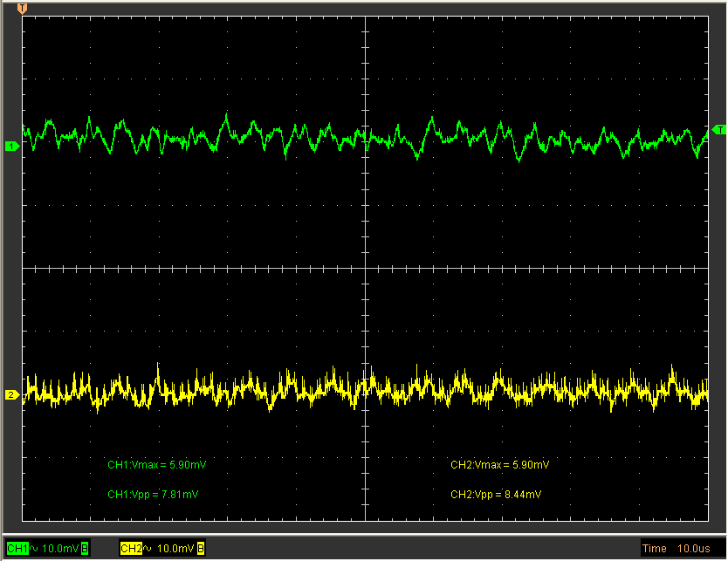This screenshot has height=561, width=728.
Task: Click the CH1 AC coupling symbol
Action: click(34, 549)
